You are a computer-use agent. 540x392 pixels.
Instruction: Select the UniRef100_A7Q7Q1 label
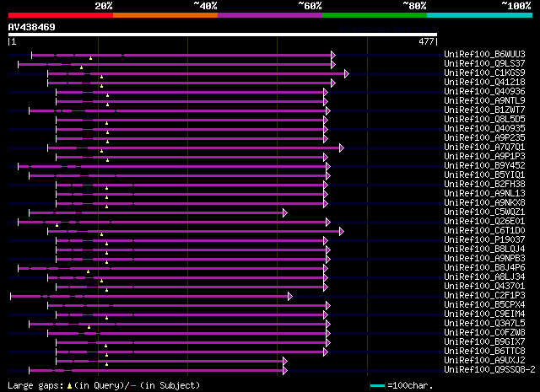[x=484, y=148]
